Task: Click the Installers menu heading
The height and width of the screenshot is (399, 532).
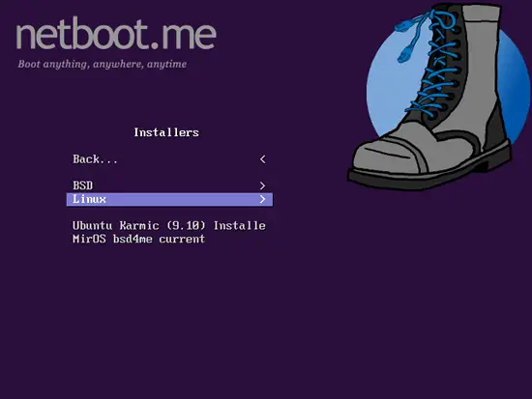Action: (x=166, y=132)
